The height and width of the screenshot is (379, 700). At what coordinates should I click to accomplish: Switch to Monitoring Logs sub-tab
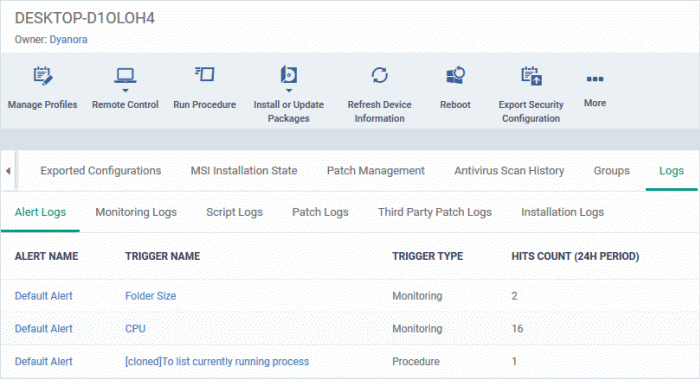coord(136,212)
